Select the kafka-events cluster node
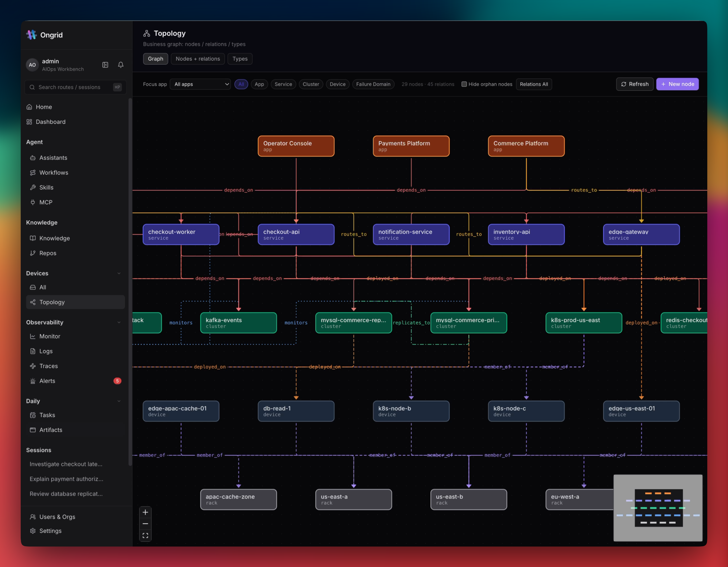 click(239, 323)
